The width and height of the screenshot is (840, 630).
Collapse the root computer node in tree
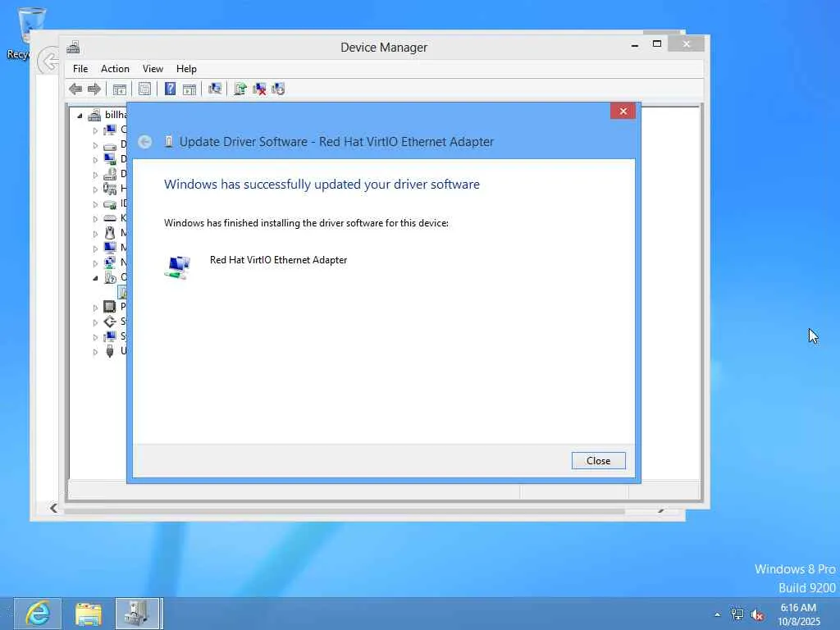pos(80,115)
